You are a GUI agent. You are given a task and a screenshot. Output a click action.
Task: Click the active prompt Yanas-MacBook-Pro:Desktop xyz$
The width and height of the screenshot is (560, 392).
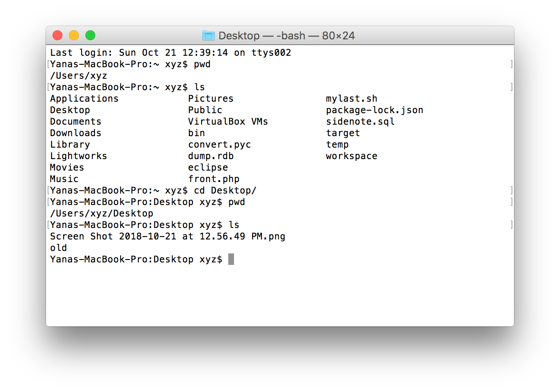(135, 259)
